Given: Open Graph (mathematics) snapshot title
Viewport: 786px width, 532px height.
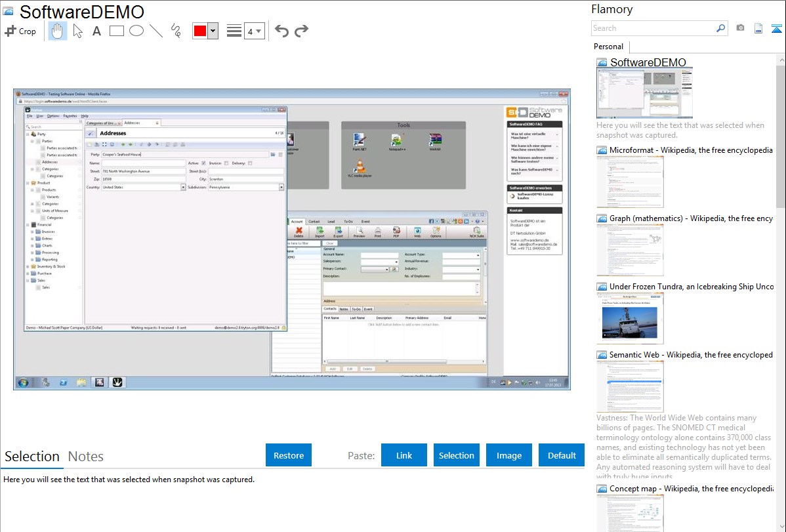Looking at the screenshot, I should click(x=691, y=218).
